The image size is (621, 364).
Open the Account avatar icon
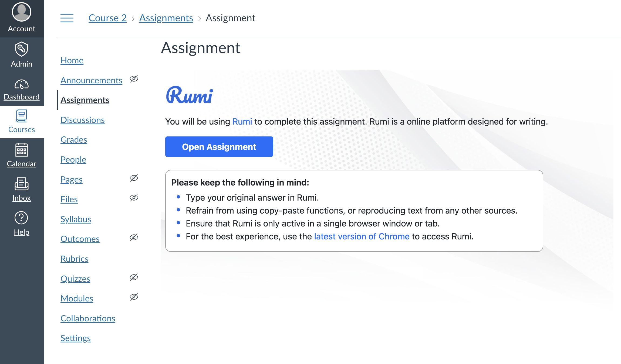(22, 12)
